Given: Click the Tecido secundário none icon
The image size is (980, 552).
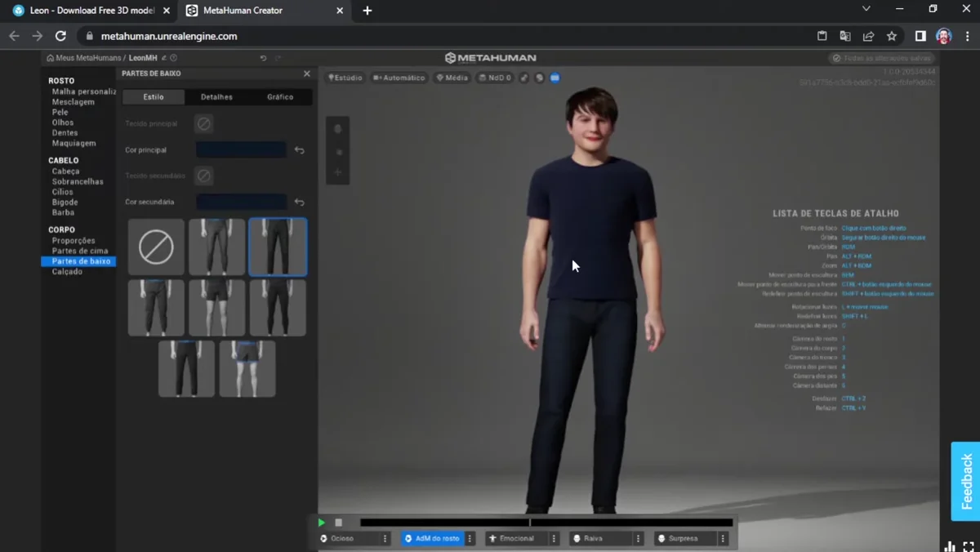Looking at the screenshot, I should [204, 176].
